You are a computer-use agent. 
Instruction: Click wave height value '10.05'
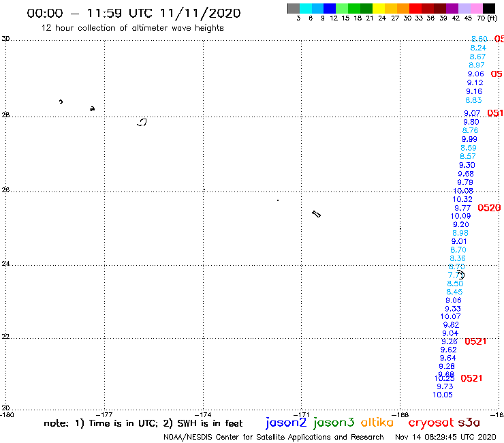click(x=443, y=395)
